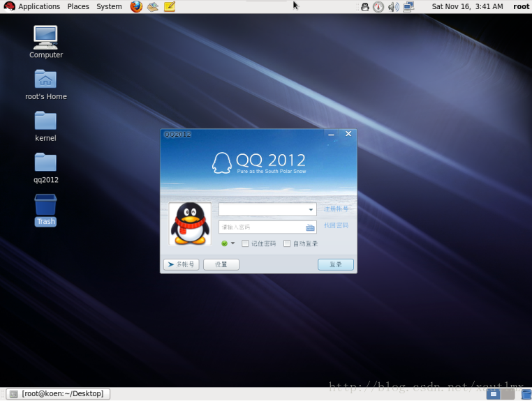Open the Places menu
Image resolution: width=532 pixels, height=401 pixels.
pos(78,6)
